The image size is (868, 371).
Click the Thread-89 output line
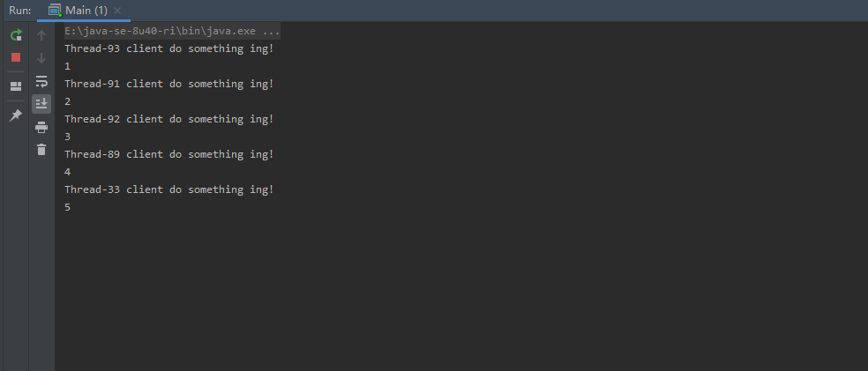point(168,154)
